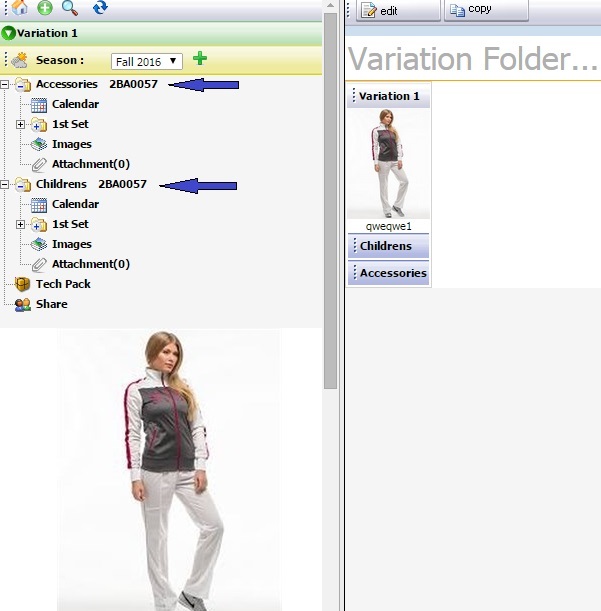Click the edit button
The image size is (601, 611).
click(398, 10)
